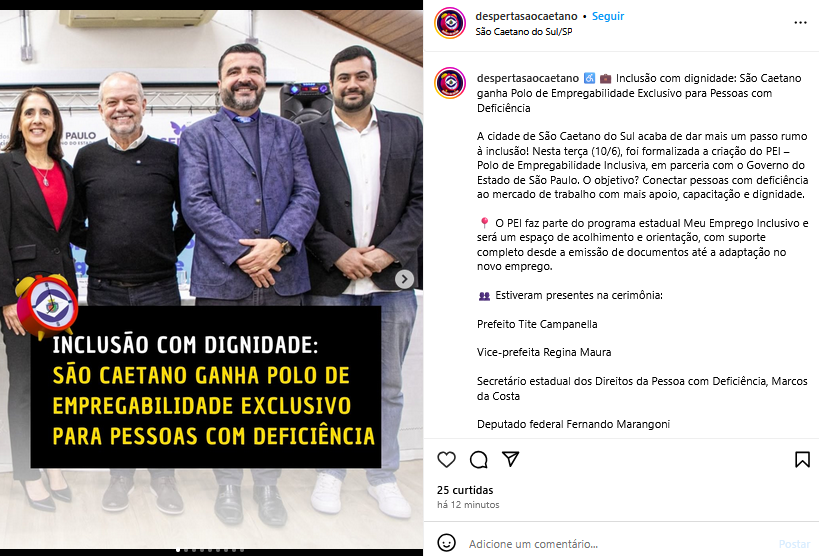Open despertasaocaetano username in the caption
Image resolution: width=819 pixels, height=556 pixels.
tap(528, 78)
